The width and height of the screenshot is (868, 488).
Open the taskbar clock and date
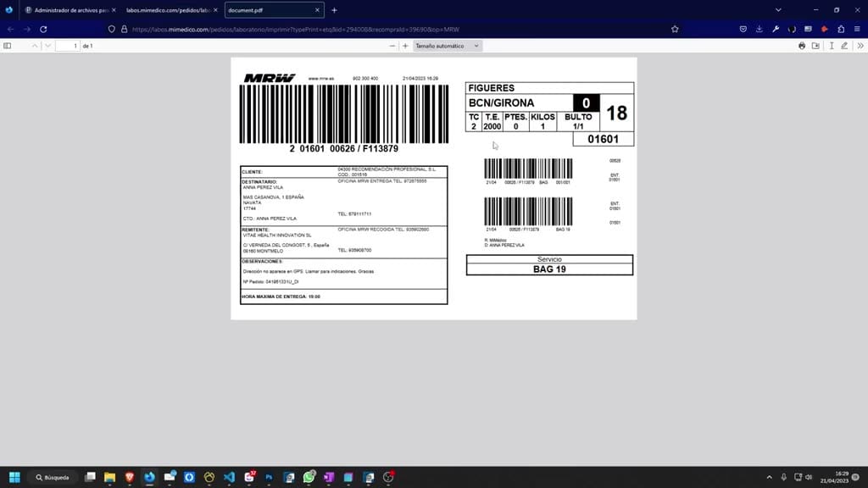pyautogui.click(x=835, y=477)
